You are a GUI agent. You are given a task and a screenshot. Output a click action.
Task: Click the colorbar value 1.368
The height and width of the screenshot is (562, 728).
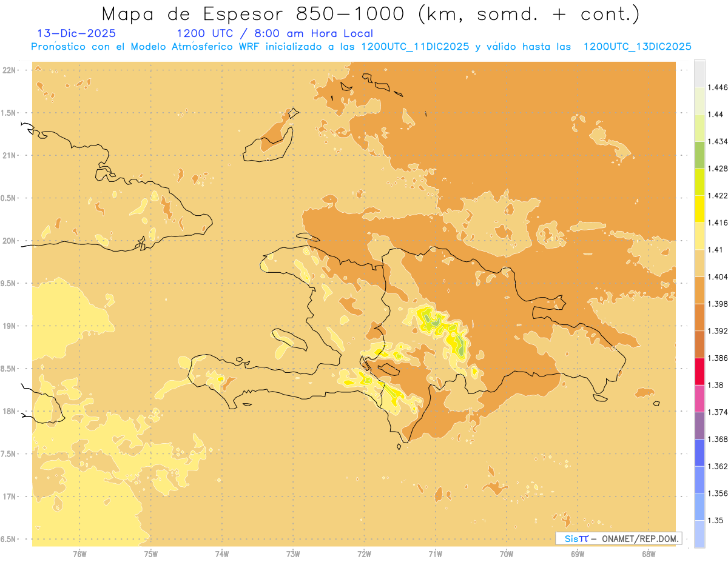pyautogui.click(x=718, y=440)
